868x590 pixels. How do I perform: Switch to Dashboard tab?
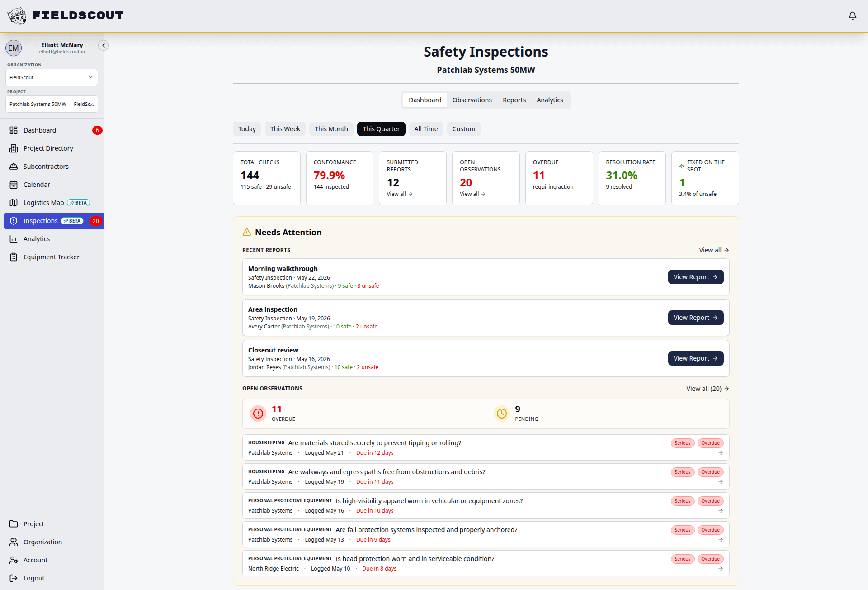(x=425, y=100)
